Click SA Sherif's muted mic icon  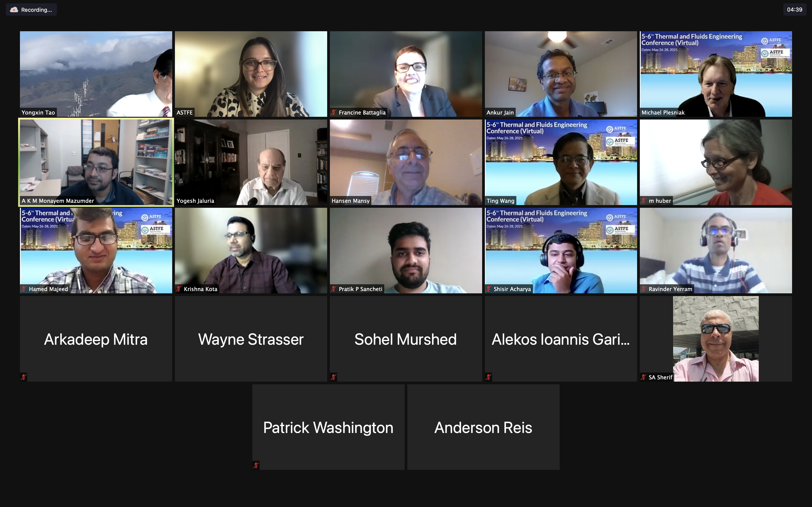(644, 377)
